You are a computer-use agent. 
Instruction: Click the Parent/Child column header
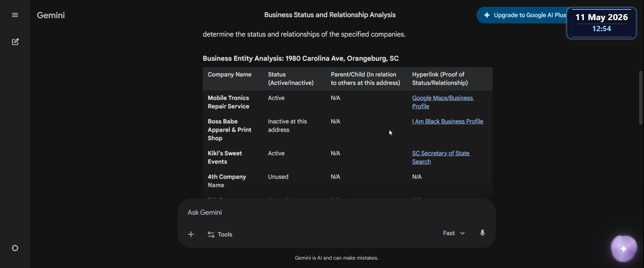pyautogui.click(x=365, y=79)
